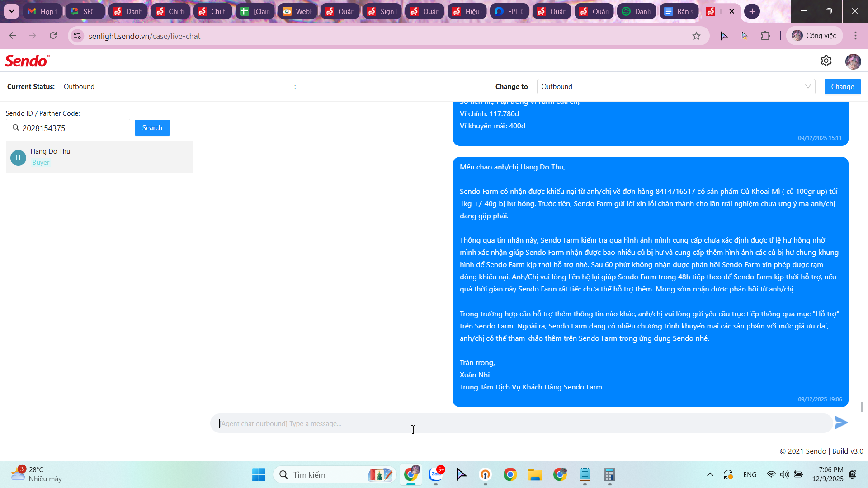Open the tab search dropdown arrow

pos(11,11)
